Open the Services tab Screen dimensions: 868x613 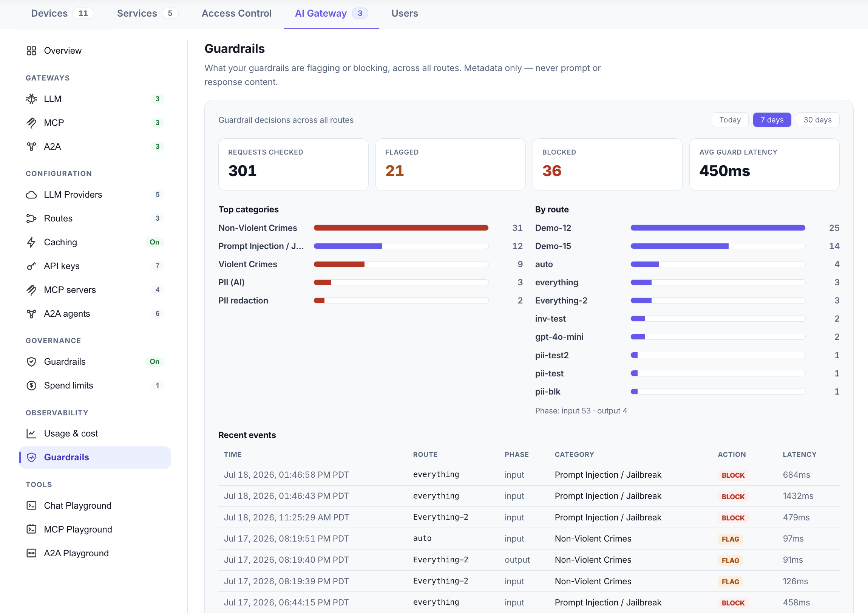[x=147, y=13]
